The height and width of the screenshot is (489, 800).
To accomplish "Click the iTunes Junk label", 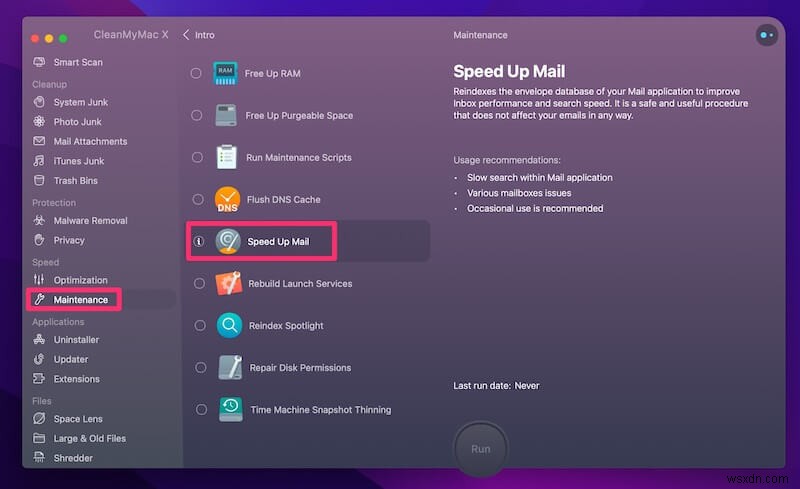I will click(x=79, y=161).
